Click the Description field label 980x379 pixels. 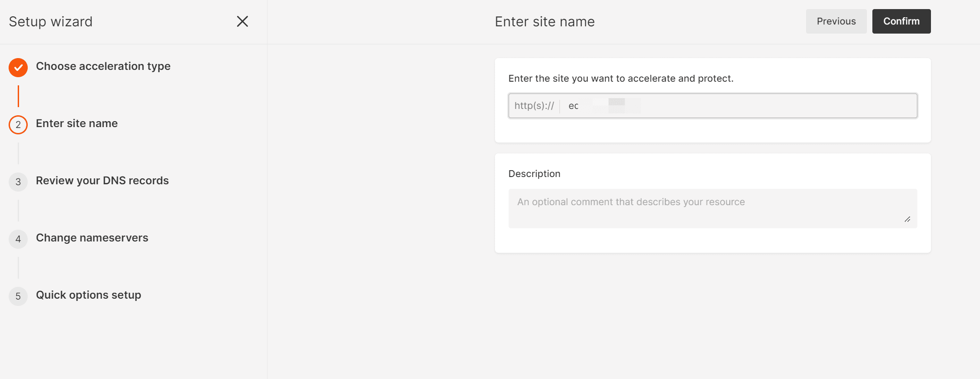pyautogui.click(x=534, y=174)
